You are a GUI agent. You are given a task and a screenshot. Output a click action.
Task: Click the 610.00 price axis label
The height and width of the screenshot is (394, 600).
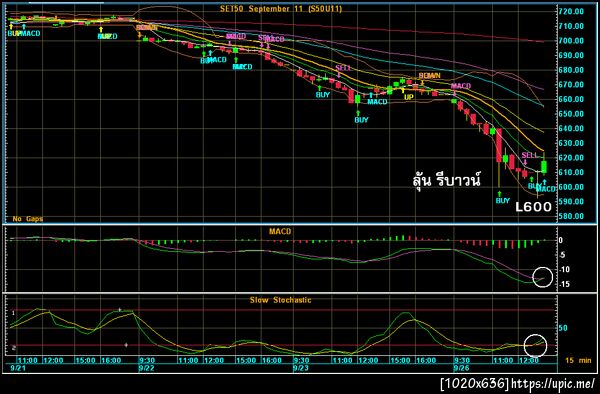(571, 172)
